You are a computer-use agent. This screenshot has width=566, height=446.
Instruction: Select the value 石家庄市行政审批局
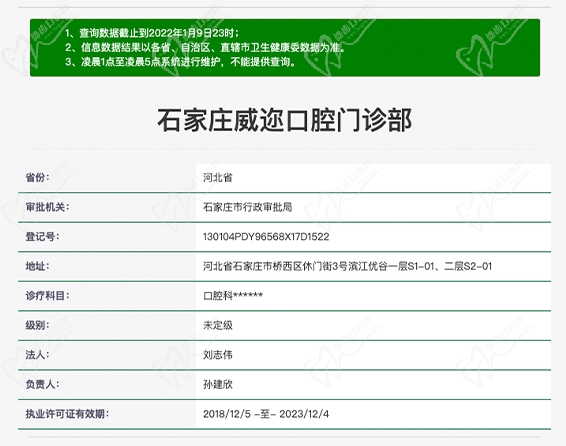point(248,207)
